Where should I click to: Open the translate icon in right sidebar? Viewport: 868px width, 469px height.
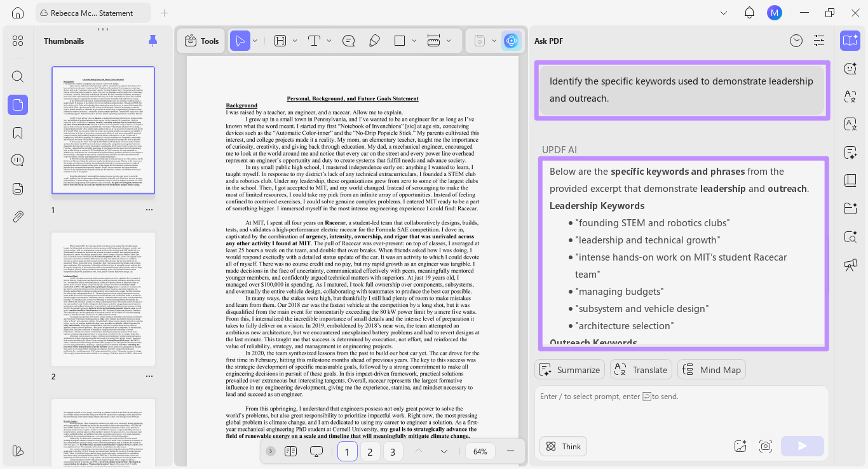850,97
